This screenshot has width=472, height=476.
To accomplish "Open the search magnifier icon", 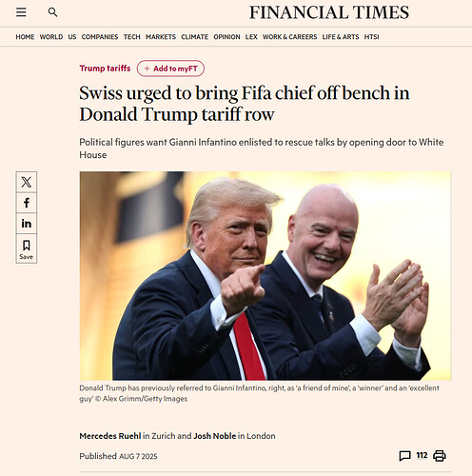I will pyautogui.click(x=52, y=12).
